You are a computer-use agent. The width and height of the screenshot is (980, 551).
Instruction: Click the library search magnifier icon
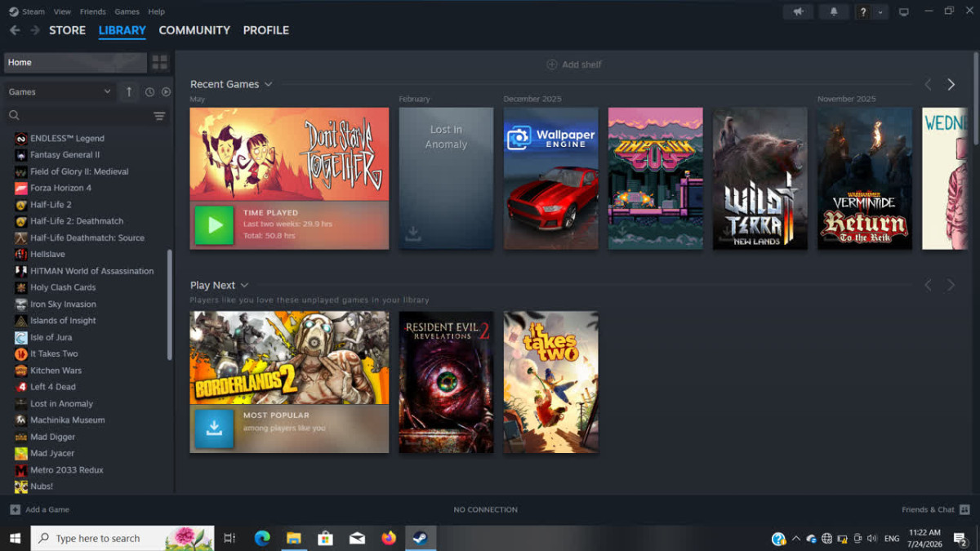(14, 116)
